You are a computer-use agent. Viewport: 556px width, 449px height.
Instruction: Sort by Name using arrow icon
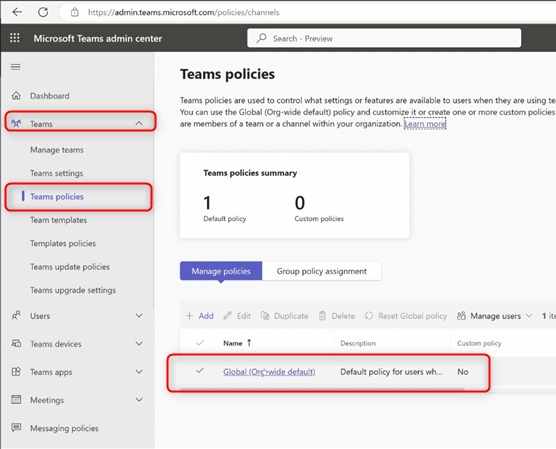tap(249, 343)
